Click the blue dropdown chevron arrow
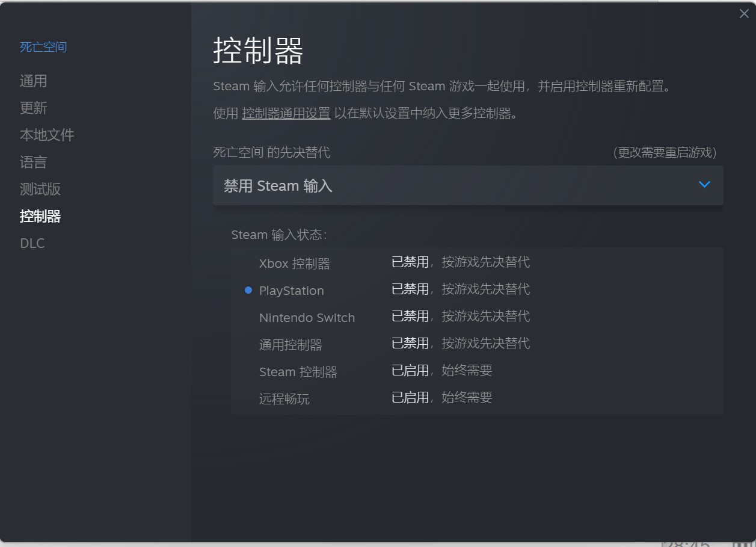The height and width of the screenshot is (547, 756). pyautogui.click(x=705, y=185)
